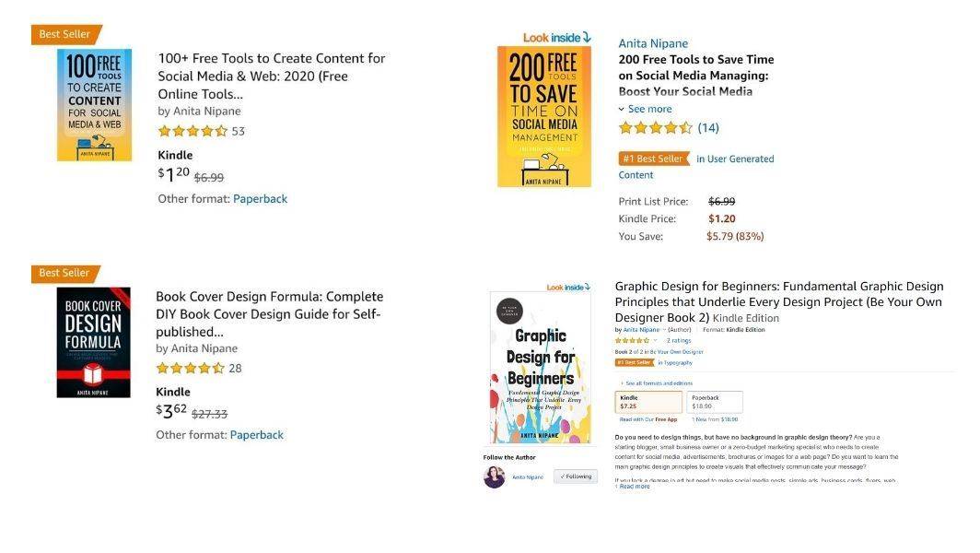This screenshot has height=553, width=980.
Task: Click the #1 Best Seller badge in User Generated Content
Action: tap(653, 159)
